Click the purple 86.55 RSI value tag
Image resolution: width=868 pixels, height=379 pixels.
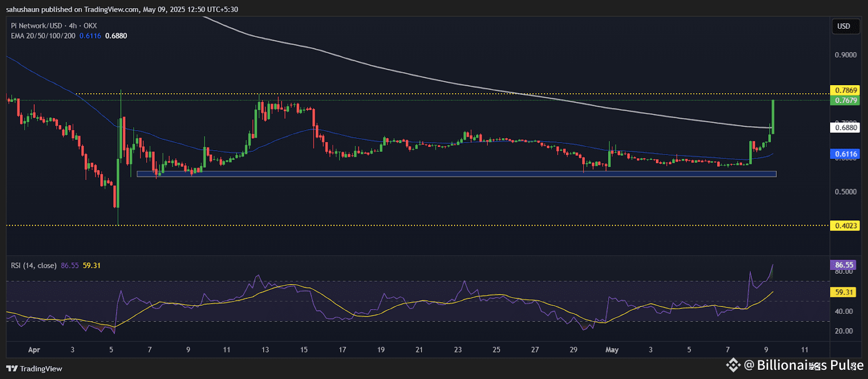(844, 265)
